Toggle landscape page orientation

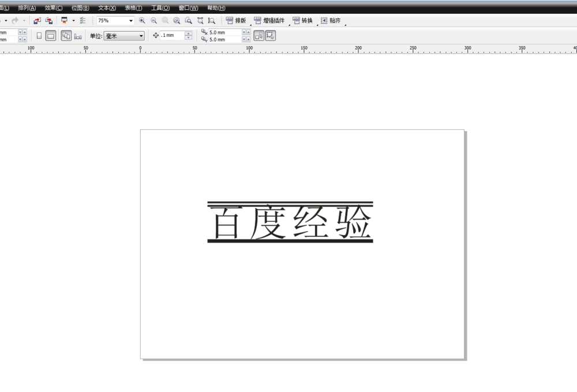tap(51, 35)
